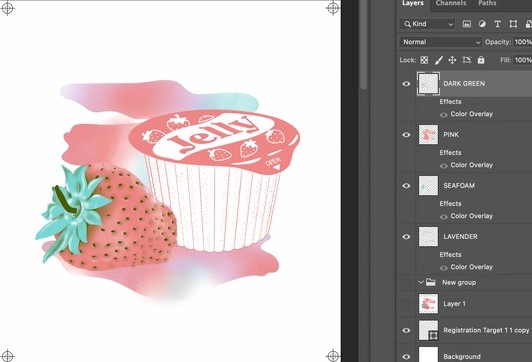The height and width of the screenshot is (362, 532).
Task: Hide the LAVENDER layer
Action: [406, 236]
